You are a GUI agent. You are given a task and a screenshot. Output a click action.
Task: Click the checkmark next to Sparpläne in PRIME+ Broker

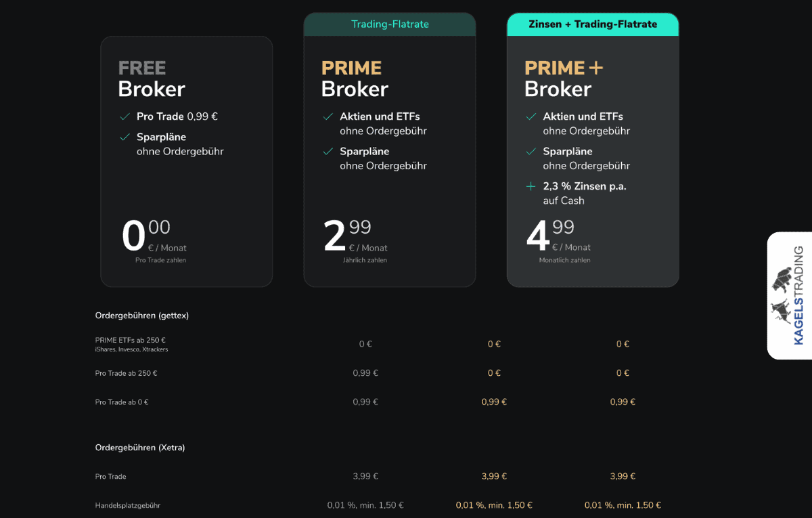click(531, 151)
